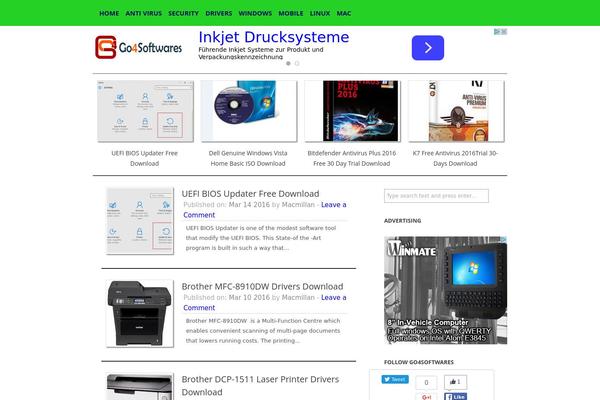This screenshot has height=400, width=600.
Task: Click Macmillan author on Brother MFC-8910DW post
Action: click(298, 297)
